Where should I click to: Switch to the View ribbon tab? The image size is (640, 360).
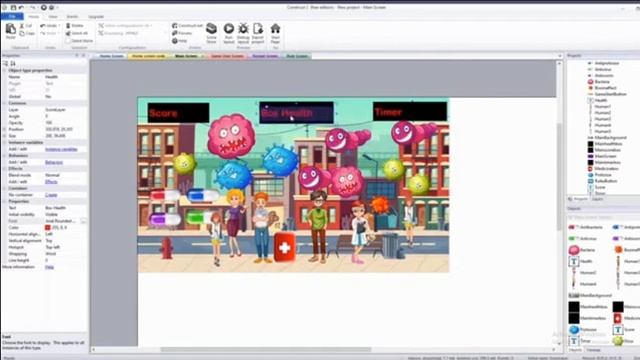tap(53, 17)
